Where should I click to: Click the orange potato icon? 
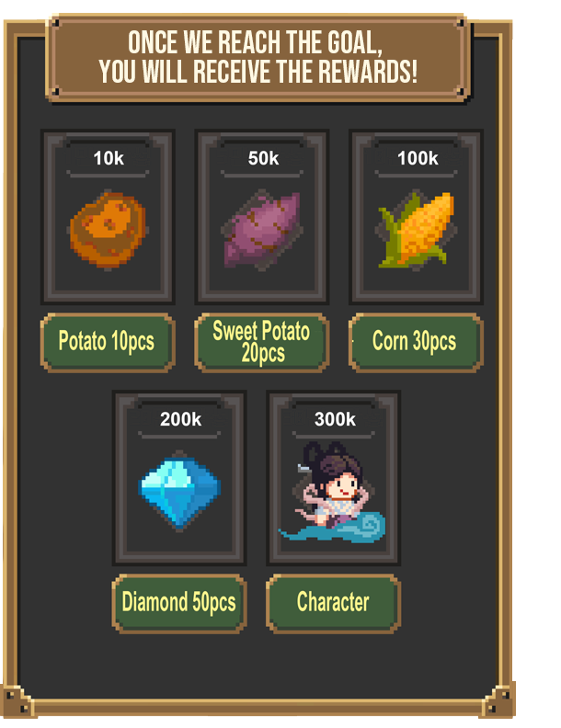coord(108,230)
